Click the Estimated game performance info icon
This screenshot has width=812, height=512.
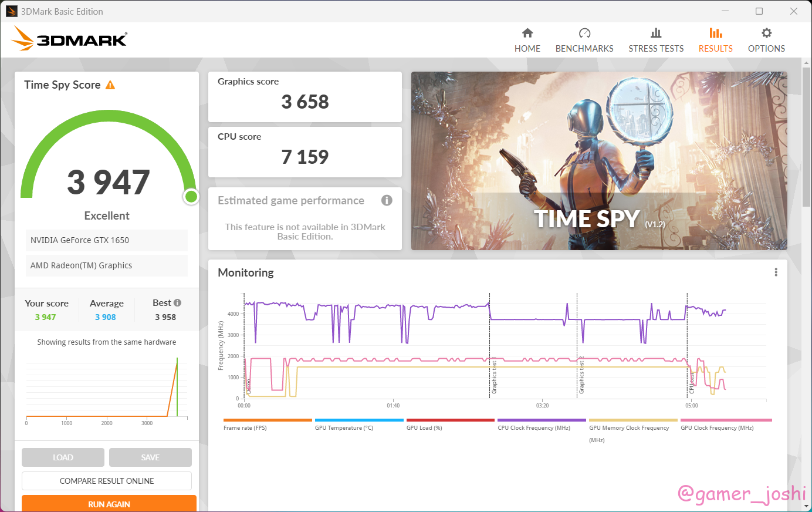click(x=387, y=200)
